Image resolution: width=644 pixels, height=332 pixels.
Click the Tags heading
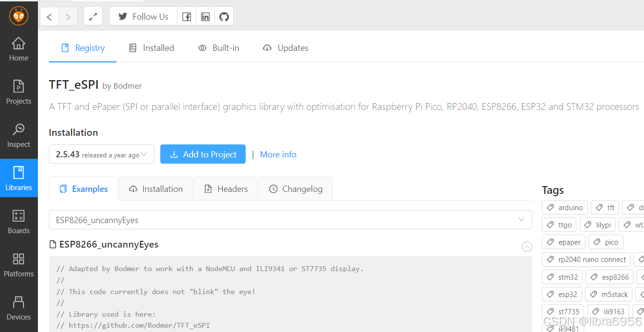[x=553, y=190]
